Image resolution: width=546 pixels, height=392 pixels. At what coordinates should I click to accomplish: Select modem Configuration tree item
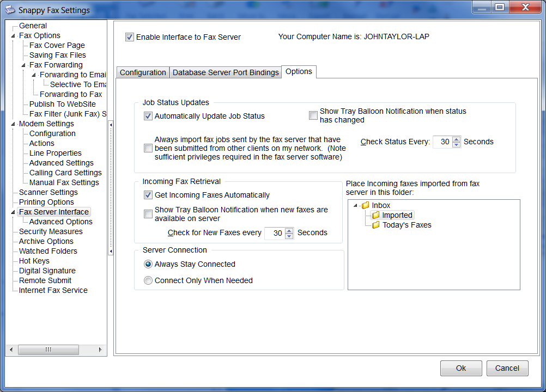coord(52,133)
